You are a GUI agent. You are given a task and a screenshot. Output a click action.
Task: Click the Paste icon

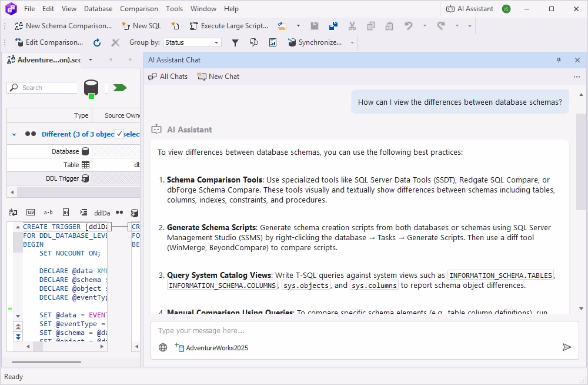coord(389,26)
